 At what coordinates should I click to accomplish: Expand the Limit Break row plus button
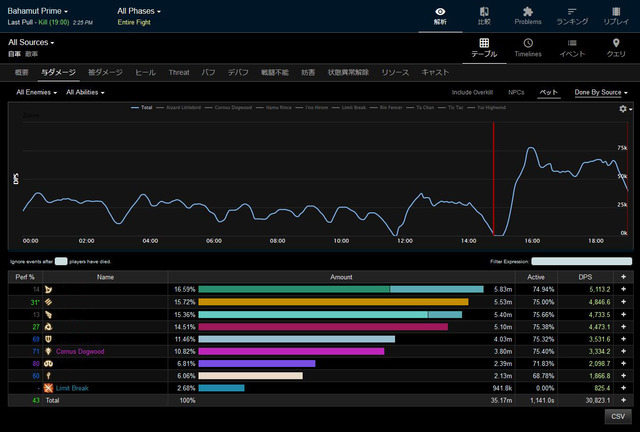(623, 388)
